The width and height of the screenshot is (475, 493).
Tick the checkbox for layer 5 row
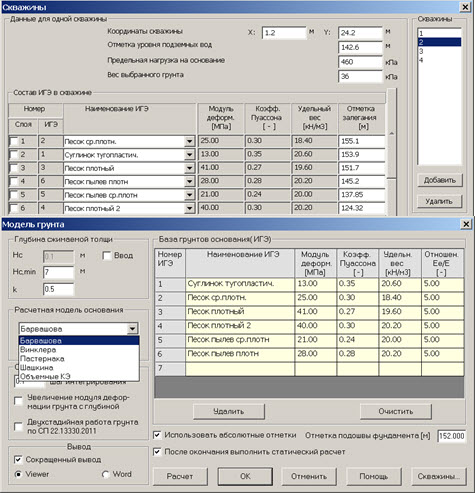(x=14, y=195)
